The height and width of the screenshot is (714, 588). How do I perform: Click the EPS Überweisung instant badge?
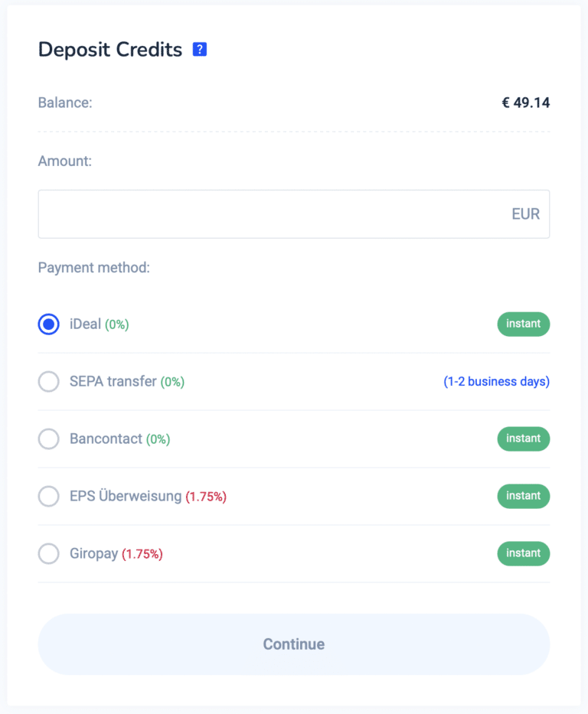[x=524, y=497]
